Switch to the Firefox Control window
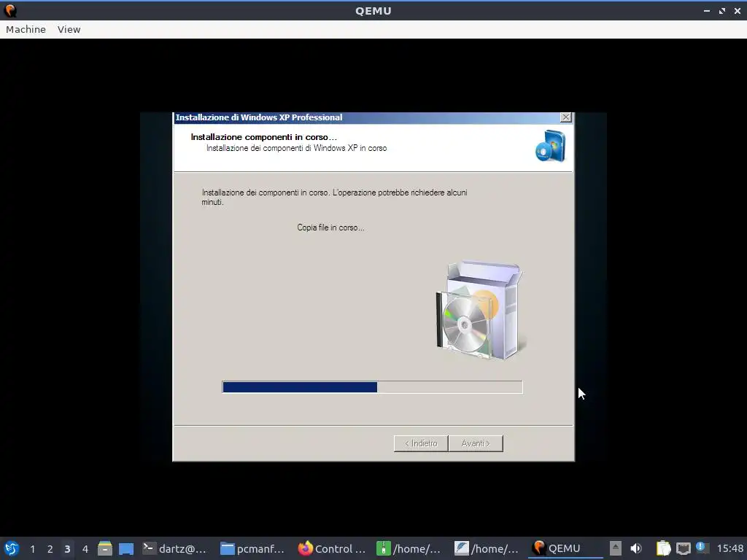Viewport: 747px width, 560px height. coord(331,548)
